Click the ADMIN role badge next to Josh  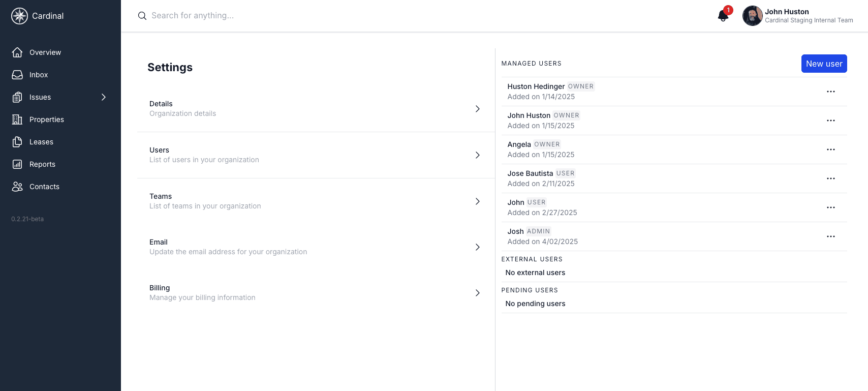point(539,231)
